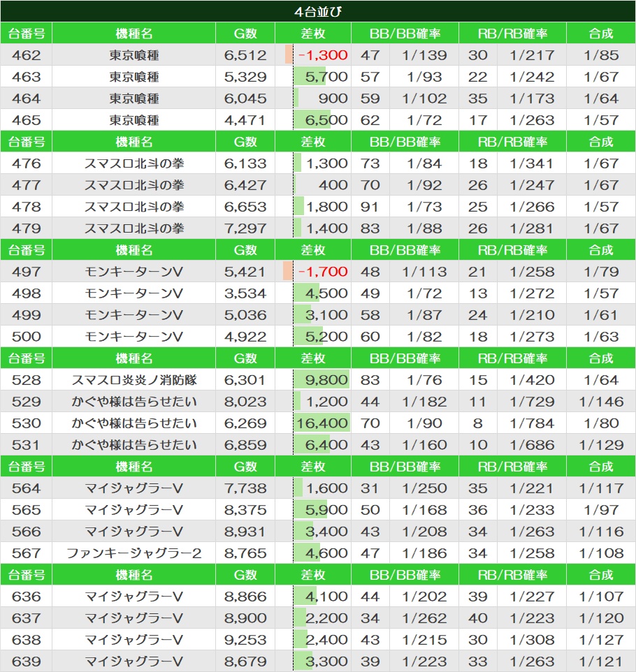Select machine number 476
The height and width of the screenshot is (672, 636).
(26, 163)
